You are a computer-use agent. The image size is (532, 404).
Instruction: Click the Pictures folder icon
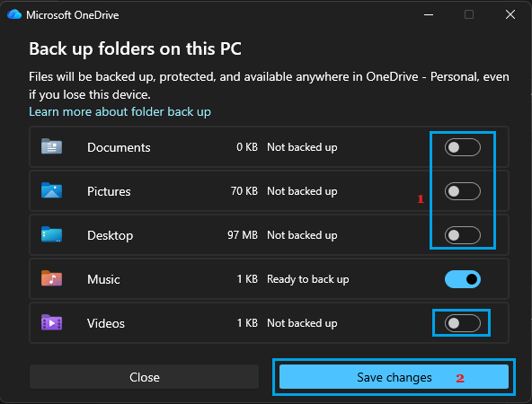[51, 190]
